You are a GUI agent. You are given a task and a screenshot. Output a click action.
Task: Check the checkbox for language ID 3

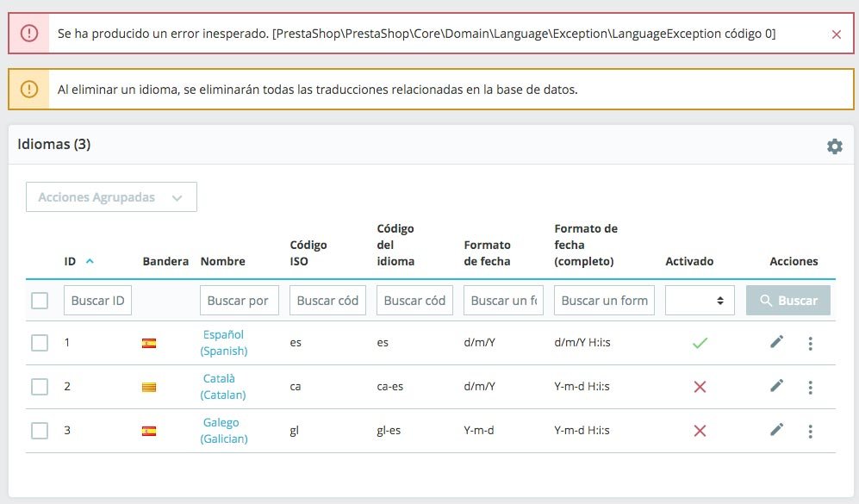coord(40,431)
